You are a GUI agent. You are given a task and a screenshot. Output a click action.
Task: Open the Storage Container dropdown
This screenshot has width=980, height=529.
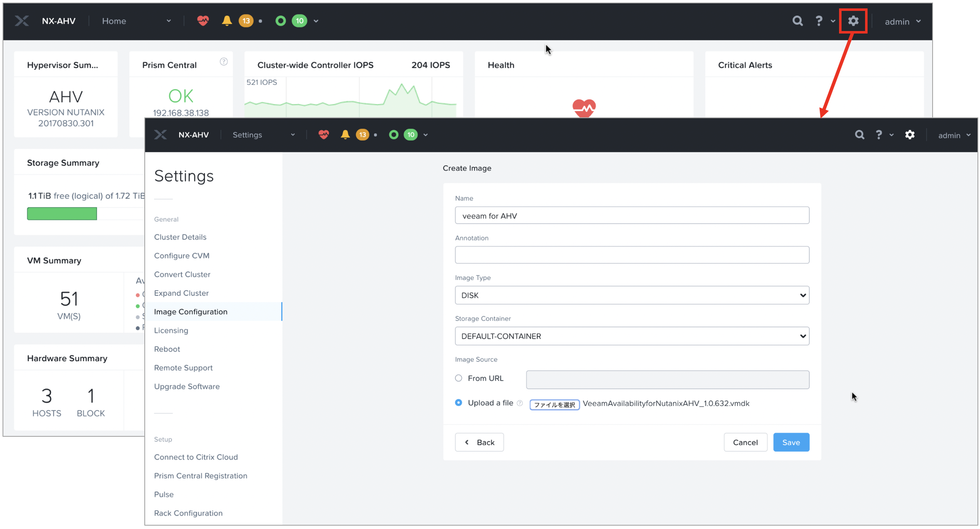[x=632, y=336]
